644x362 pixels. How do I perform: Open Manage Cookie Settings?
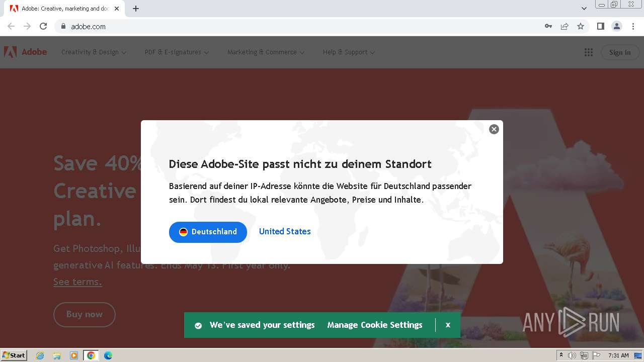375,325
